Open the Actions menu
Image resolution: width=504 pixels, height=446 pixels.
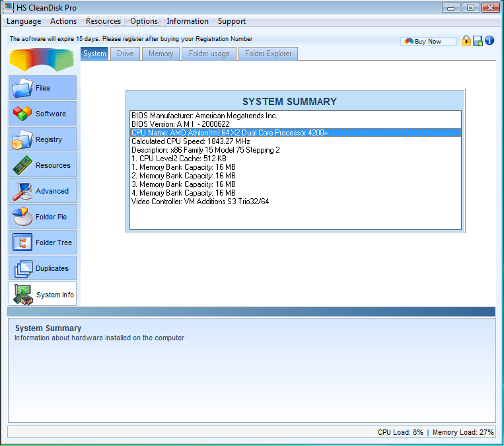[63, 21]
